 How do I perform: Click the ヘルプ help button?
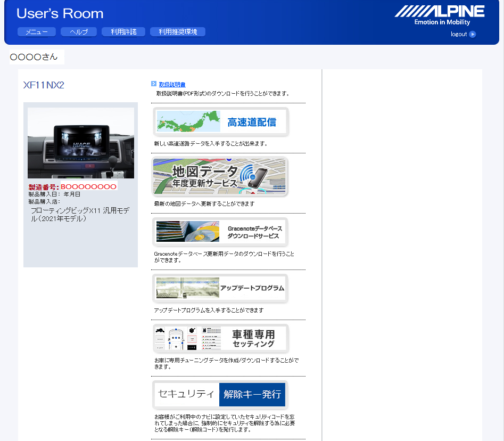click(x=78, y=32)
